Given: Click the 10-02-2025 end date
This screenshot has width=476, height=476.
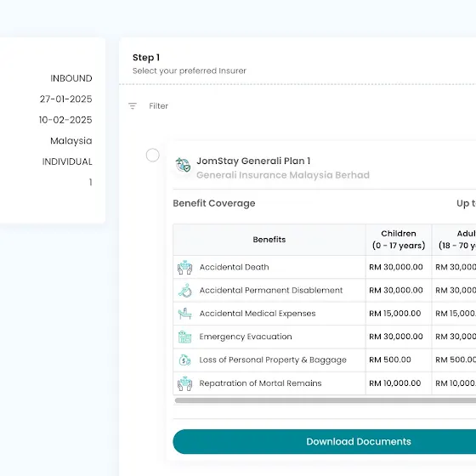Looking at the screenshot, I should pos(65,120).
